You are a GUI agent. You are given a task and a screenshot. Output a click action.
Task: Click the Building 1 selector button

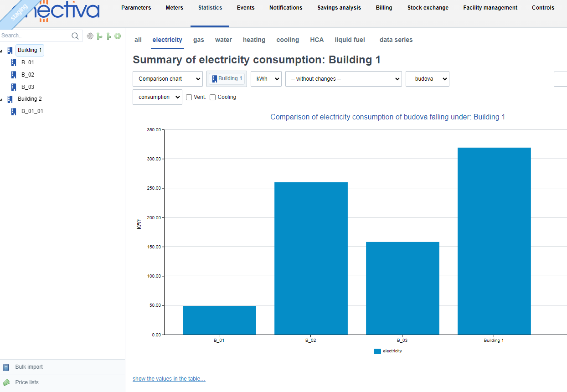click(x=227, y=78)
